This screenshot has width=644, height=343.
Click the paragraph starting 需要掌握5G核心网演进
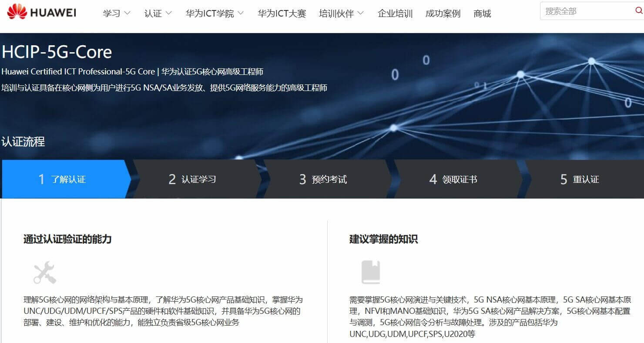click(x=490, y=317)
